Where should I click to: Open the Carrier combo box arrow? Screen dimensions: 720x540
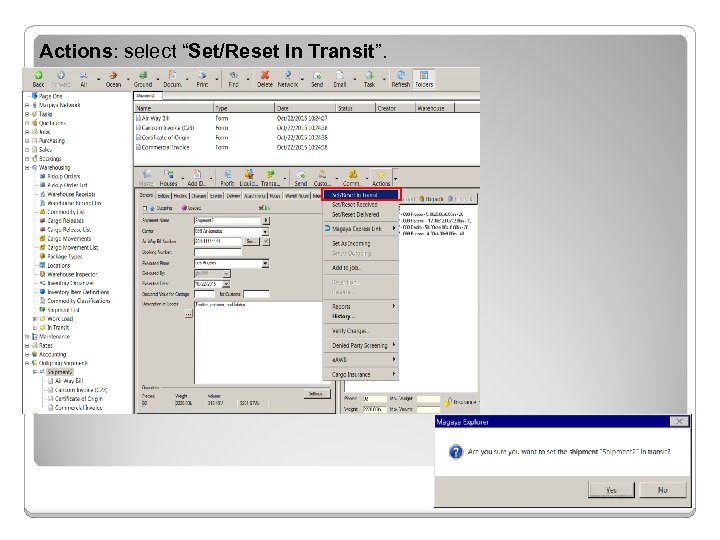(x=265, y=232)
